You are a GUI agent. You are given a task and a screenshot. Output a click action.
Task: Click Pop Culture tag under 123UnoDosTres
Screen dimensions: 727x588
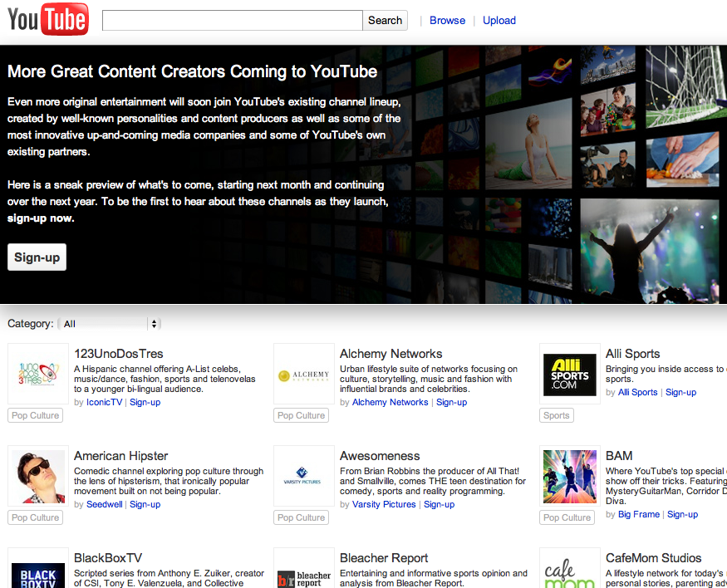(x=35, y=415)
